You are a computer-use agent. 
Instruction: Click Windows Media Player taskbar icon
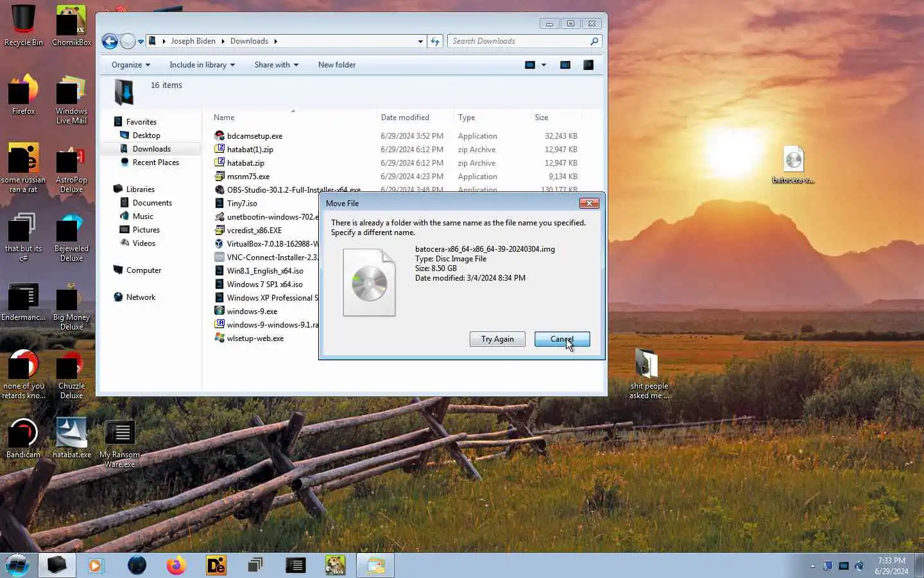pyautogui.click(x=96, y=565)
